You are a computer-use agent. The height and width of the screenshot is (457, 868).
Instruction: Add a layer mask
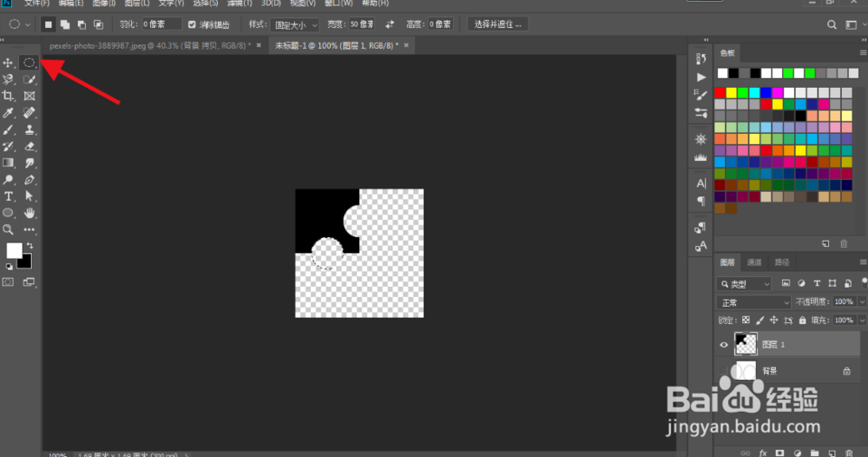click(x=779, y=453)
